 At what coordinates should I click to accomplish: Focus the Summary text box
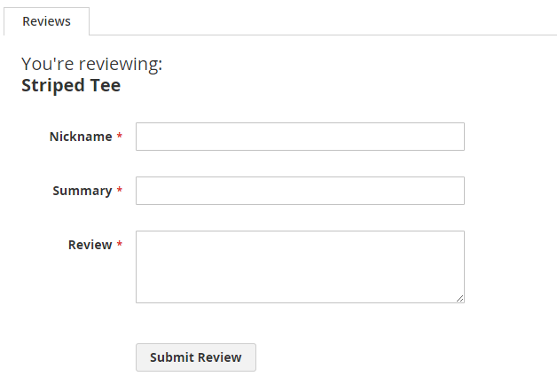(300, 191)
